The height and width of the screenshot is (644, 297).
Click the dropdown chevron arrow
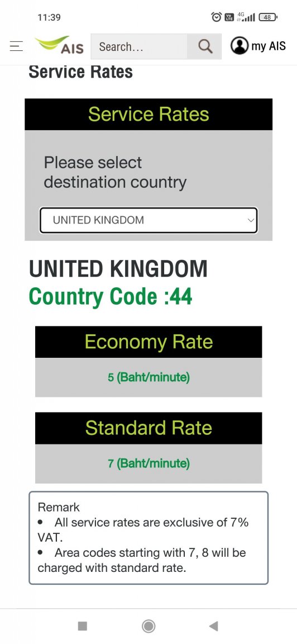251,220
